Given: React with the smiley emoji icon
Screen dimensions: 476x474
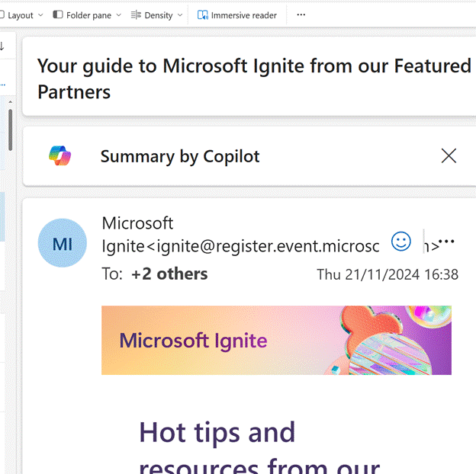Looking at the screenshot, I should (400, 242).
